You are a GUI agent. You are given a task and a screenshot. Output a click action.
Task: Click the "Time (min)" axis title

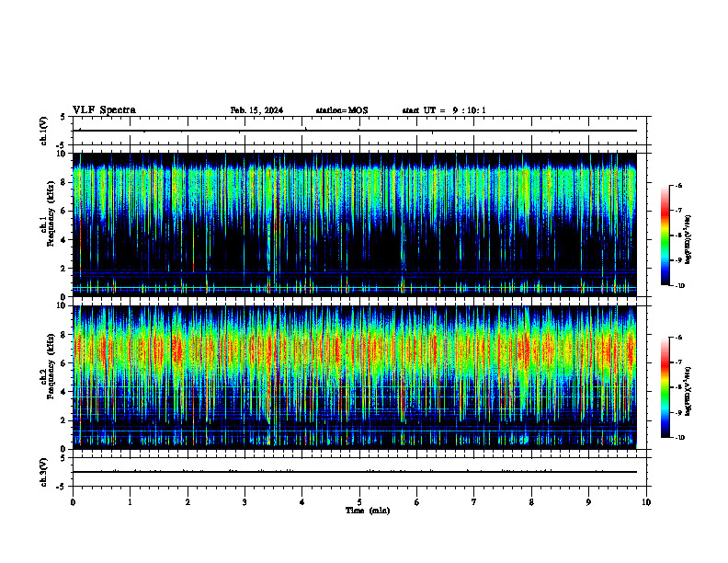coord(368,511)
